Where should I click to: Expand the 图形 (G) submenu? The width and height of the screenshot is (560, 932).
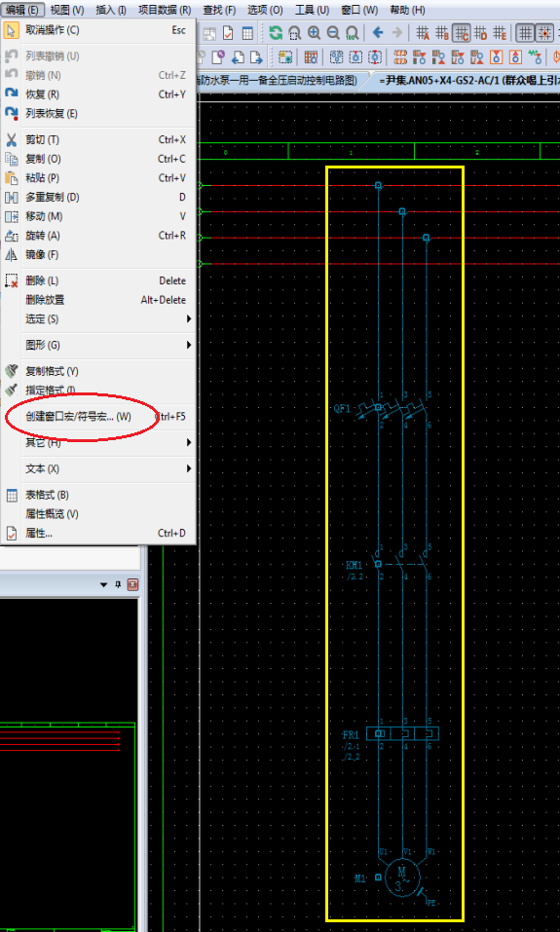[x=189, y=345]
